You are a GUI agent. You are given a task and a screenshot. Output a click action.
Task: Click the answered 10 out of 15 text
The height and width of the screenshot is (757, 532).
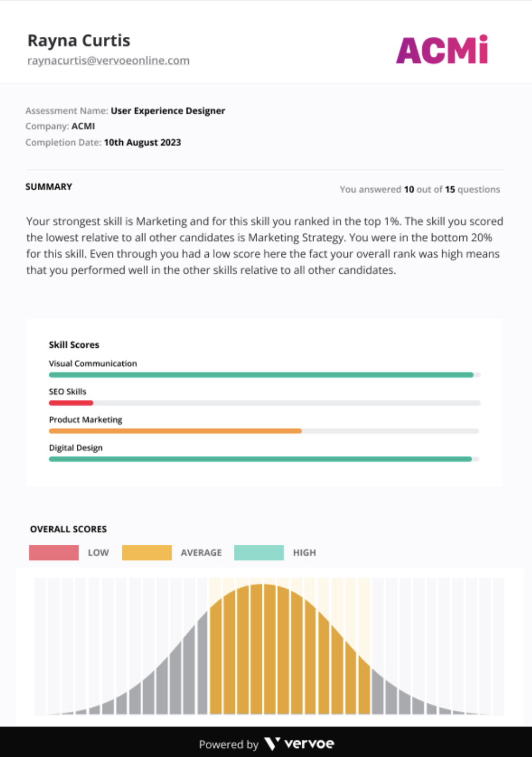point(419,189)
